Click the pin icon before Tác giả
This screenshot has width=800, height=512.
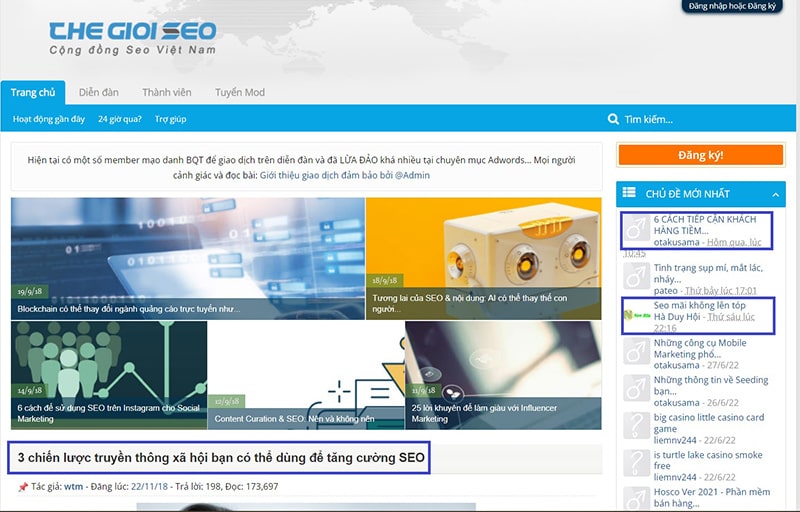[x=22, y=487]
